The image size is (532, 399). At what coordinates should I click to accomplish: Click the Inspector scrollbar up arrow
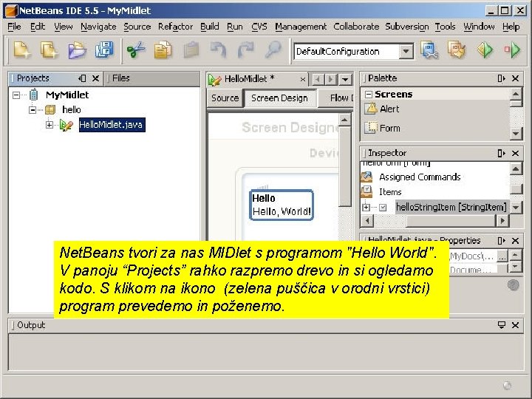[x=516, y=168]
